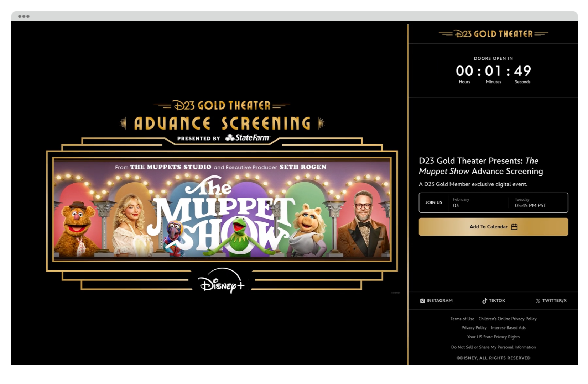The image size is (588, 384).
Task: Click 'A D23 Gold Member exclusive digital event.'
Action: click(473, 184)
